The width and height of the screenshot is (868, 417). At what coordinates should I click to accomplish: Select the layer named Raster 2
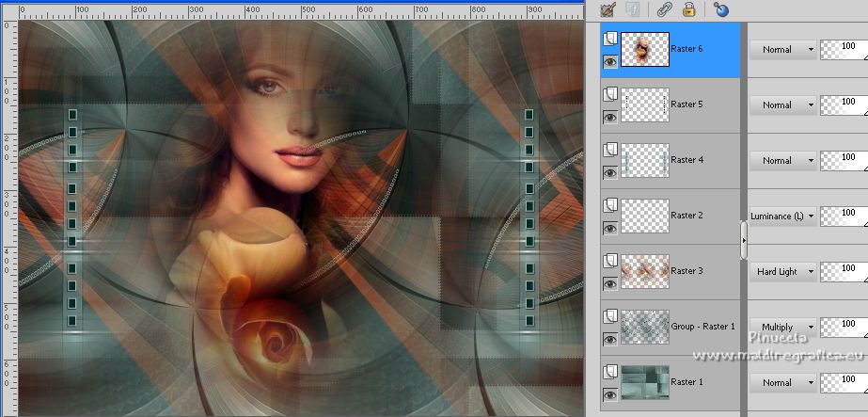[x=687, y=216]
